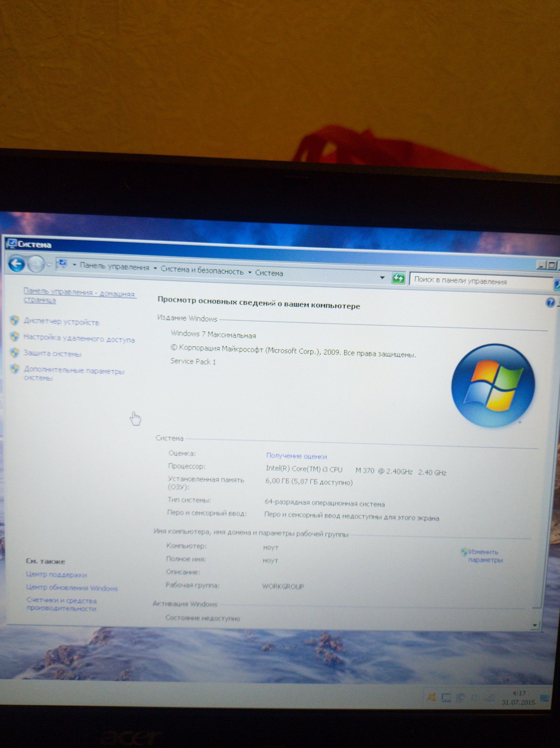Open Дополнительные параметры системы link
This screenshot has height=748, width=560.
(74, 374)
